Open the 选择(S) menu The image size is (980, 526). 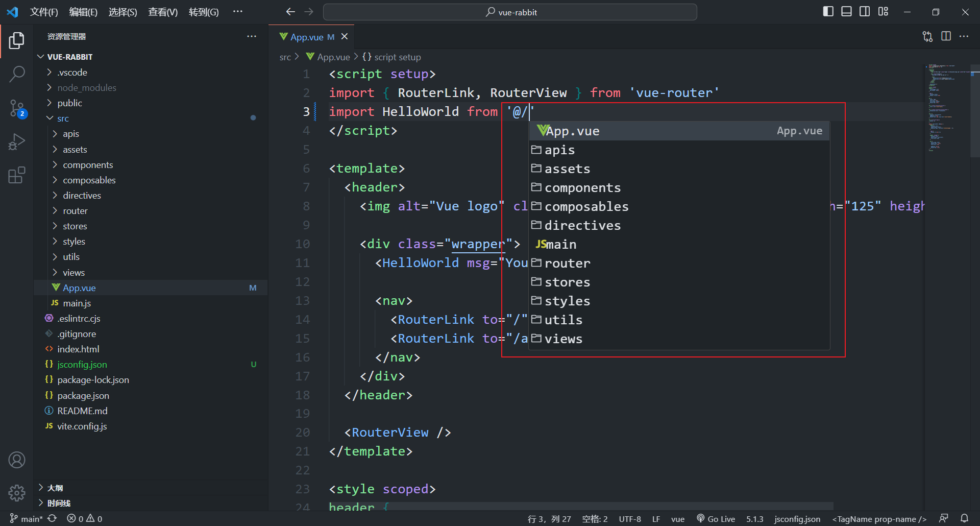pos(123,12)
